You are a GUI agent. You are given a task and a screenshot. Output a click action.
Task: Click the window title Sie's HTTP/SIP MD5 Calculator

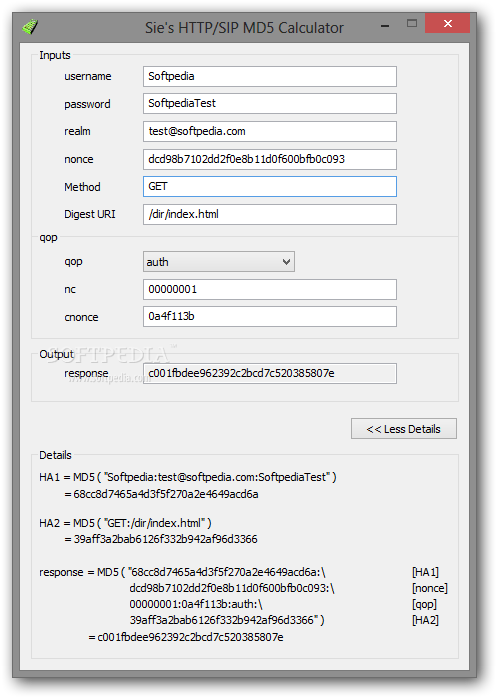[244, 28]
